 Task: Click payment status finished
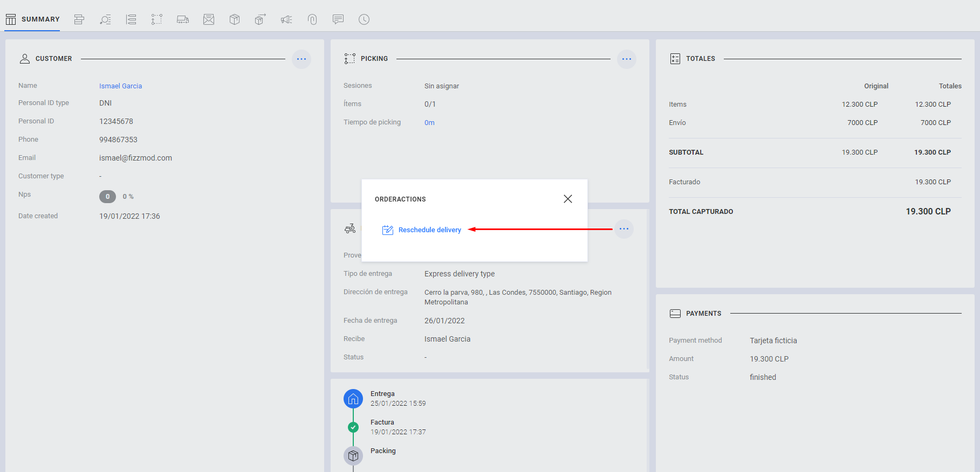tap(763, 377)
